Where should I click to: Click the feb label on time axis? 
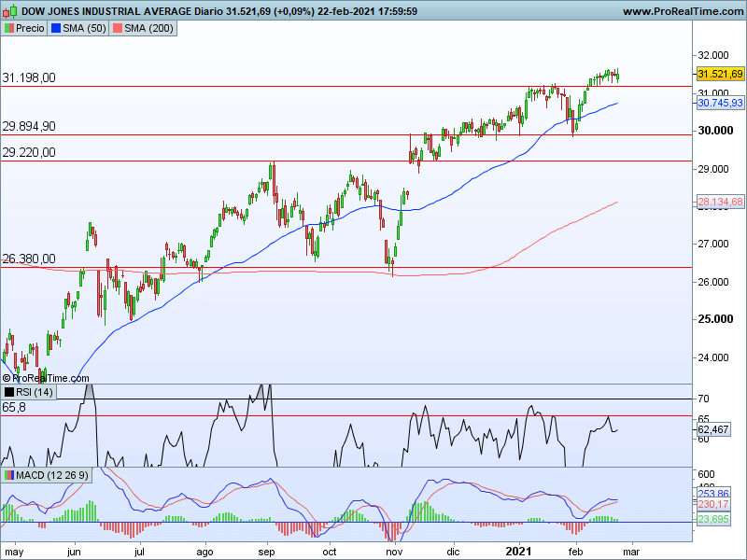575,553
